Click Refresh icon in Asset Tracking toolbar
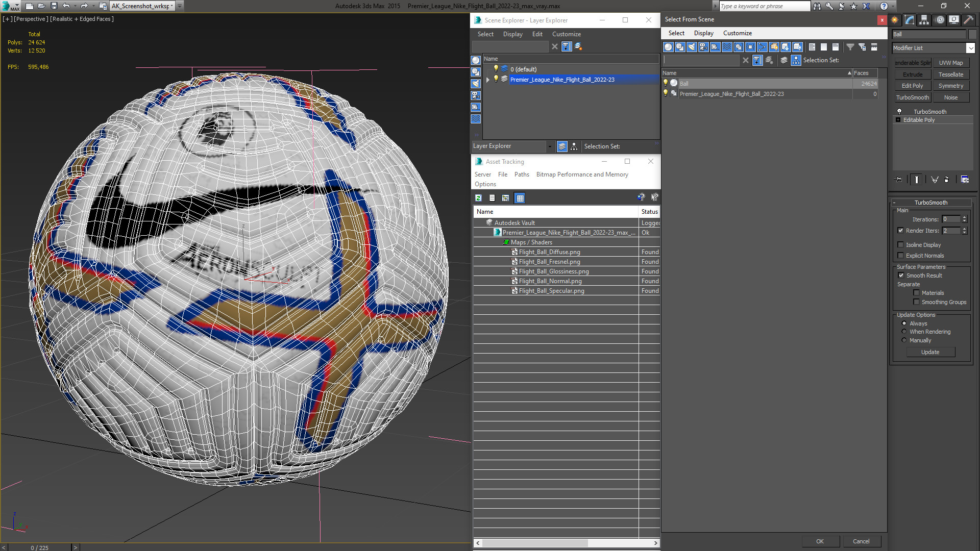 [x=478, y=198]
